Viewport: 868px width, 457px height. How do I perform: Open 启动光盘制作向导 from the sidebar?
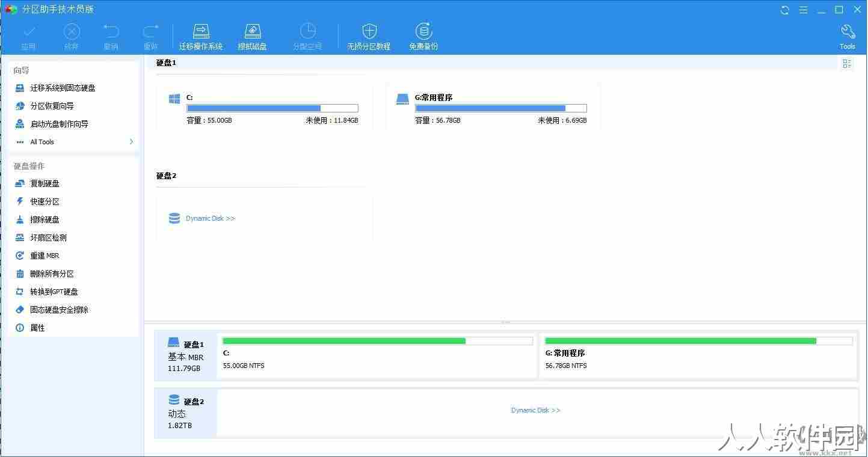click(x=60, y=124)
